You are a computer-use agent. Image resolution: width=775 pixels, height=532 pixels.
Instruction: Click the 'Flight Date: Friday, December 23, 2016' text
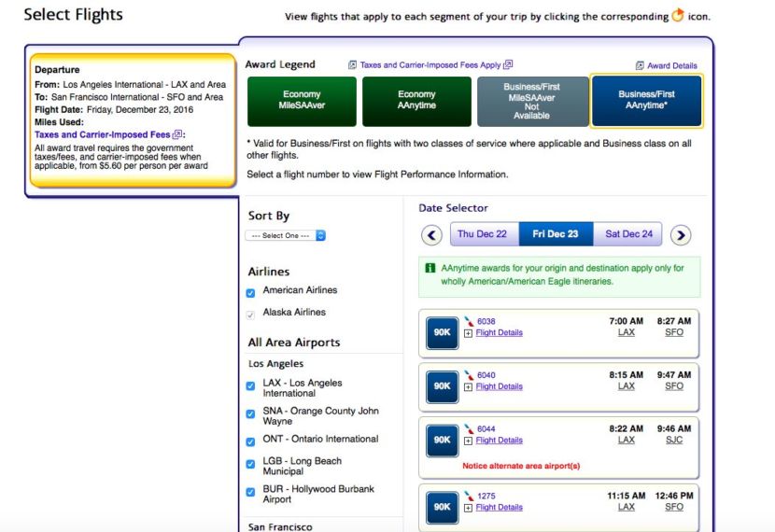point(114,109)
